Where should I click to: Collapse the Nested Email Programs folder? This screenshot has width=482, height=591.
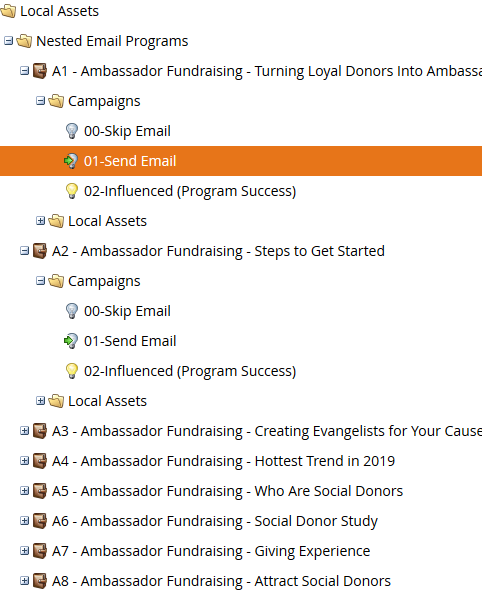[x=8, y=41]
